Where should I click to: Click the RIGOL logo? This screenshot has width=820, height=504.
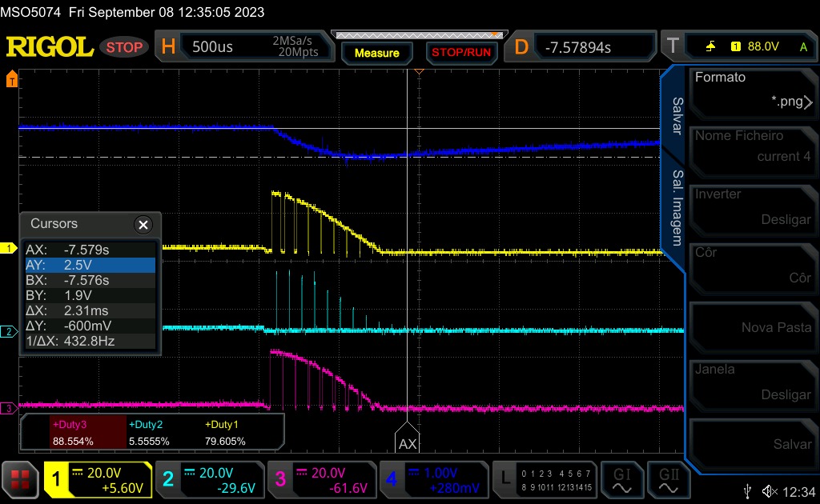coord(49,46)
